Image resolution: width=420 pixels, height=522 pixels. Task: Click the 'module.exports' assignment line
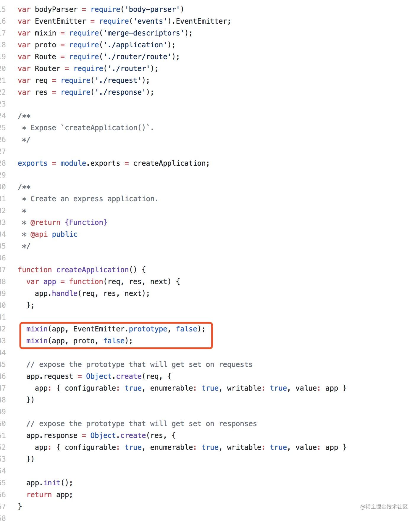pyautogui.click(x=114, y=163)
